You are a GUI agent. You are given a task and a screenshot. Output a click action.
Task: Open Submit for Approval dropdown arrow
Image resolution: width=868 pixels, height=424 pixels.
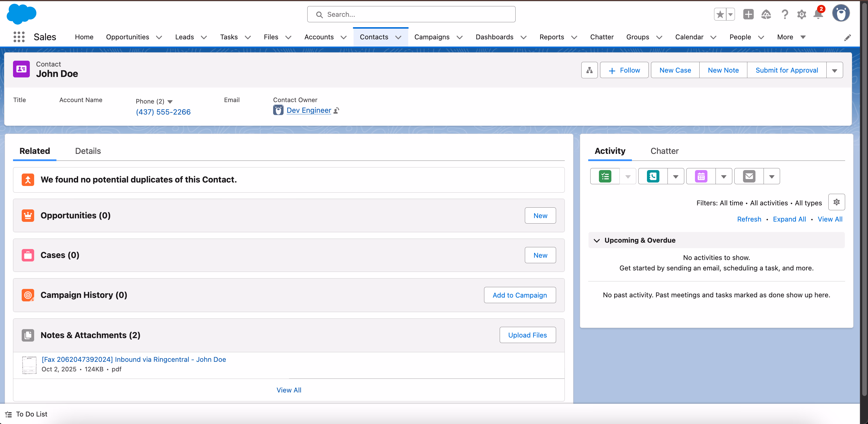pyautogui.click(x=835, y=70)
